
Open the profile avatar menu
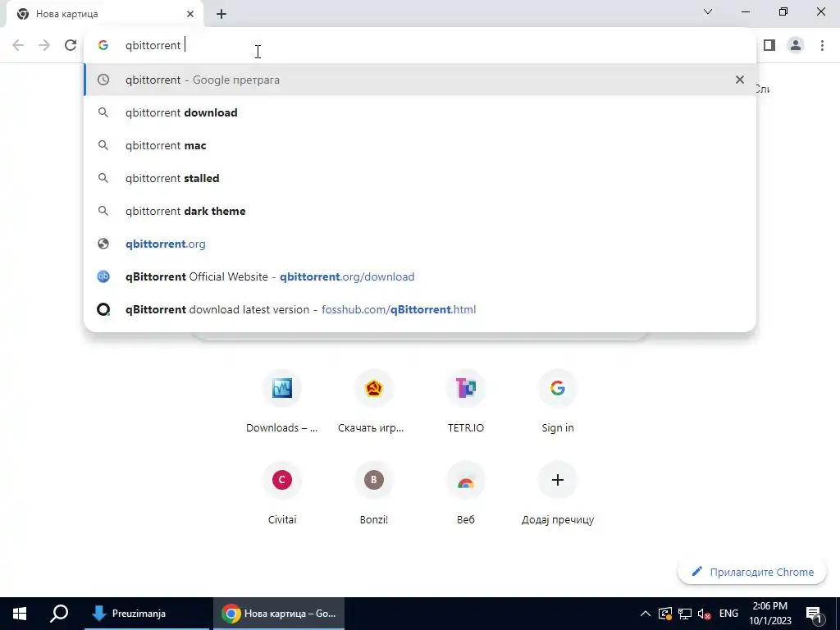(796, 45)
